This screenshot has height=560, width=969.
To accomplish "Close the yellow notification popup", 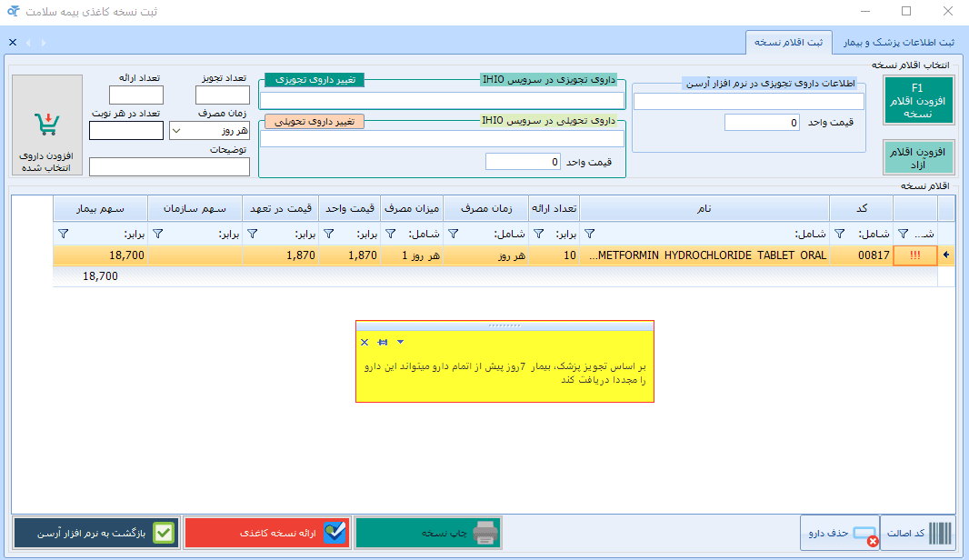I will pos(365,343).
